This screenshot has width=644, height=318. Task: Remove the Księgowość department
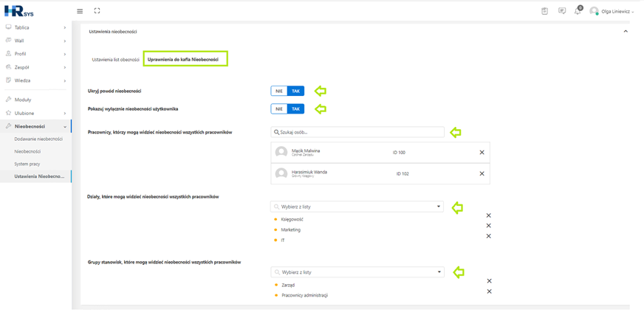(x=488, y=215)
